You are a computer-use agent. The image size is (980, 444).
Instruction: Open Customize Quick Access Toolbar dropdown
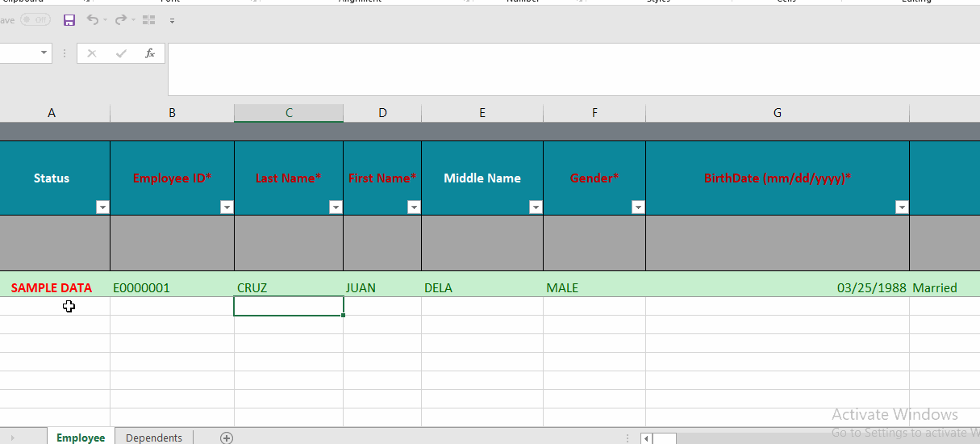click(x=172, y=21)
